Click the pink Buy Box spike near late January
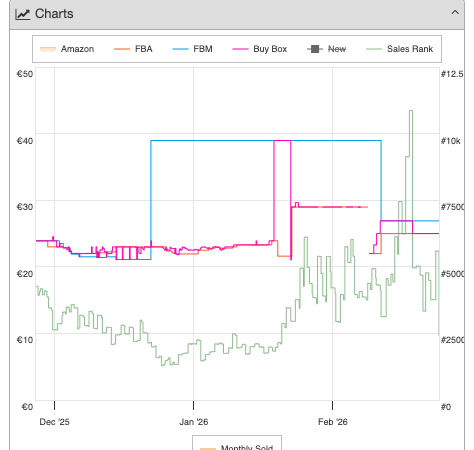The image size is (474, 450). pyautogui.click(x=282, y=141)
